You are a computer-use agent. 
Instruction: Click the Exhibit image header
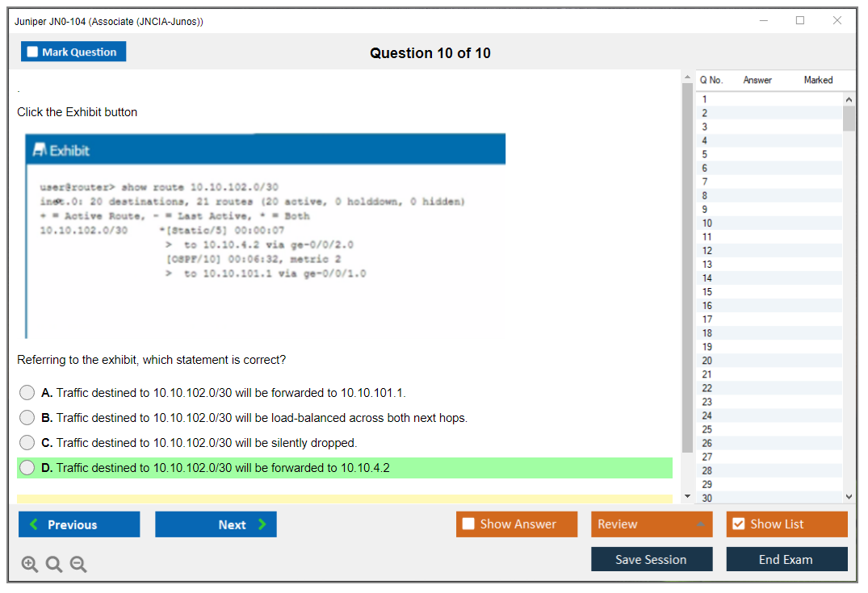pyautogui.click(x=266, y=150)
